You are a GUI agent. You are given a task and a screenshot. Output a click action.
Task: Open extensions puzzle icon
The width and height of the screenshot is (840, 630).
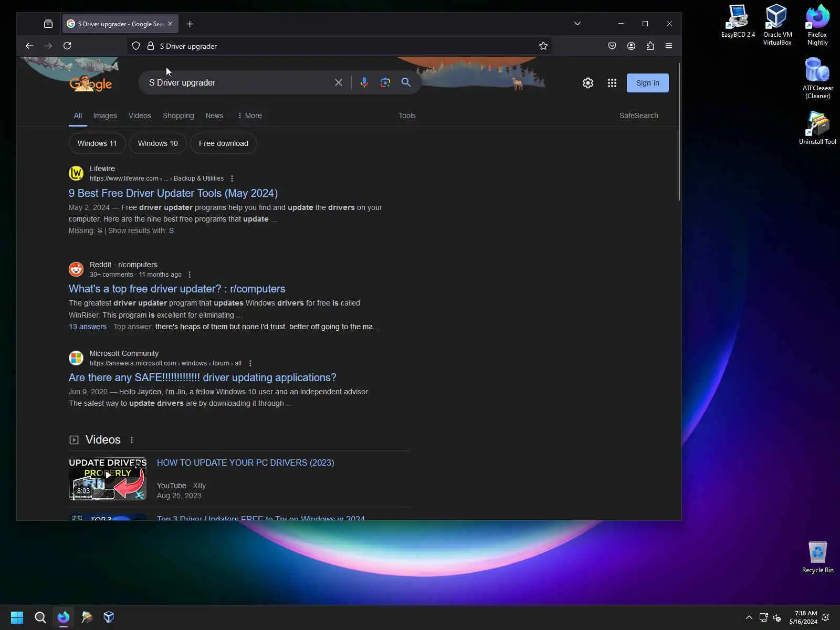(x=650, y=46)
